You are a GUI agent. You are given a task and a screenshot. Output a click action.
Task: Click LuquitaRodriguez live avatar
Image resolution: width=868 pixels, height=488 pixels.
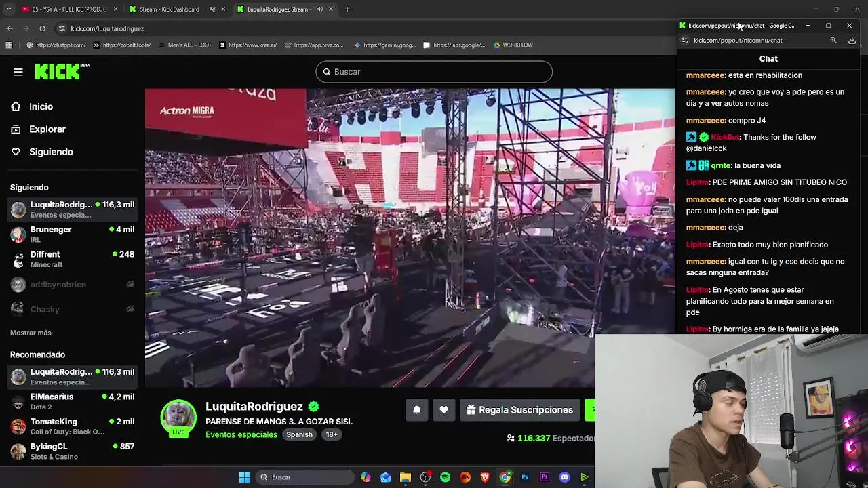(178, 418)
